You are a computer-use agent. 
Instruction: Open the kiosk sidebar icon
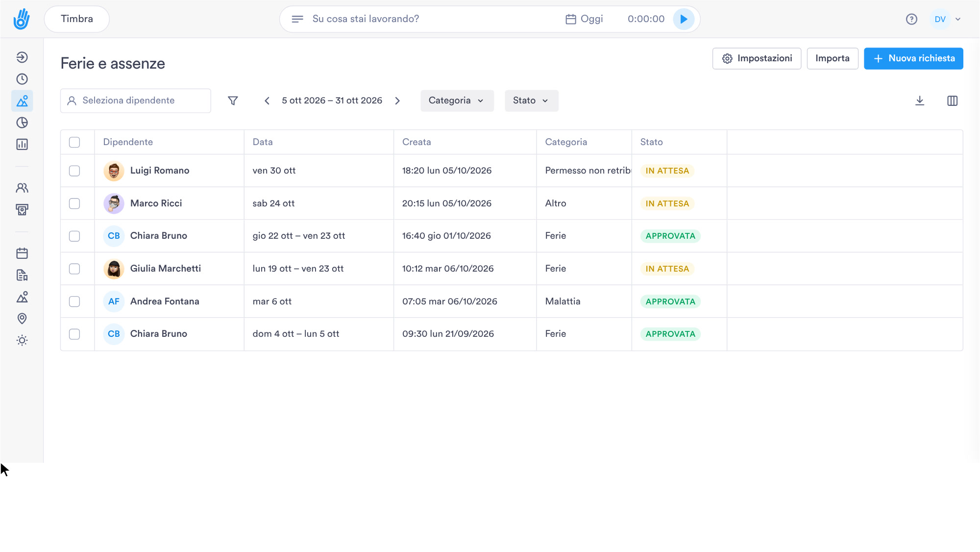(22, 210)
